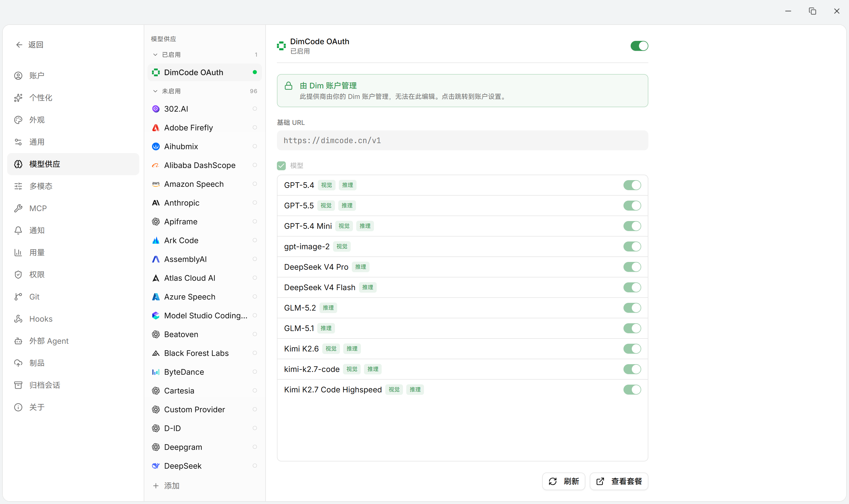Go to 归档会话 archived sessions
This screenshot has height=504, width=849.
pos(73,385)
